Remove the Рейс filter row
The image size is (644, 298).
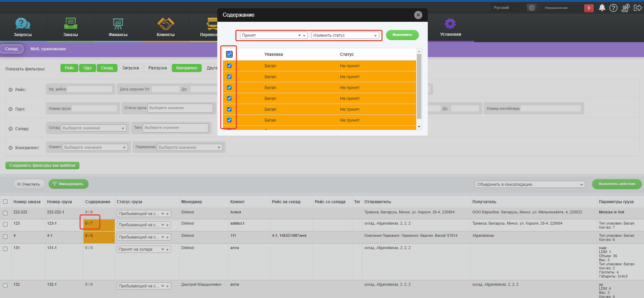10,90
